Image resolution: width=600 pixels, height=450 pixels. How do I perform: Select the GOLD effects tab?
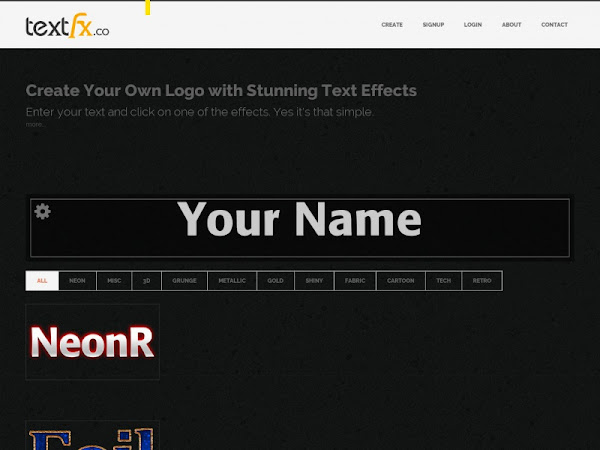pos(276,280)
